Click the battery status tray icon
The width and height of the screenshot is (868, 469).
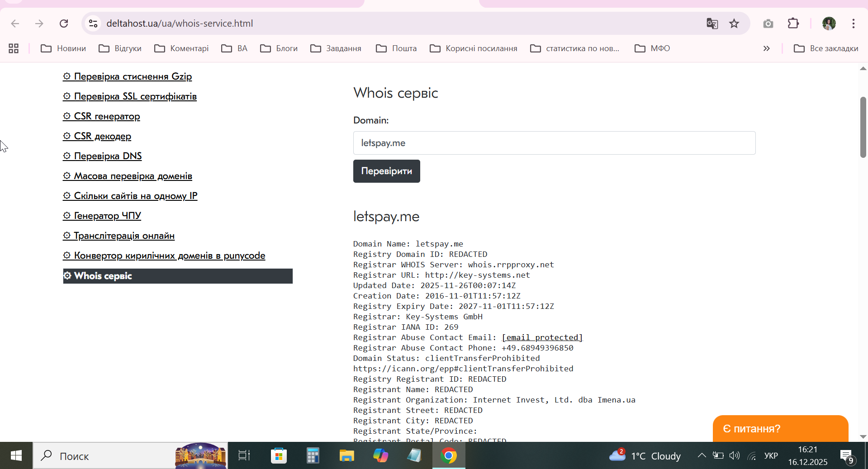coord(718,455)
